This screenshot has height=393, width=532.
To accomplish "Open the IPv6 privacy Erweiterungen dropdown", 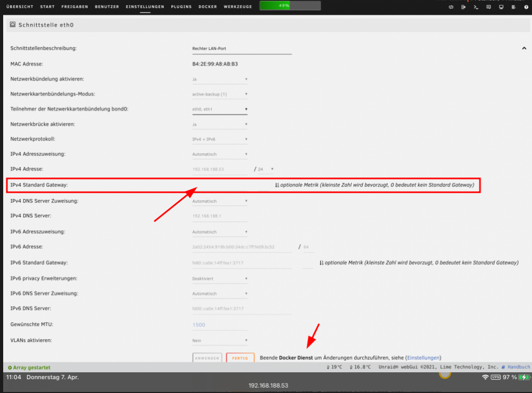I will 220,279.
